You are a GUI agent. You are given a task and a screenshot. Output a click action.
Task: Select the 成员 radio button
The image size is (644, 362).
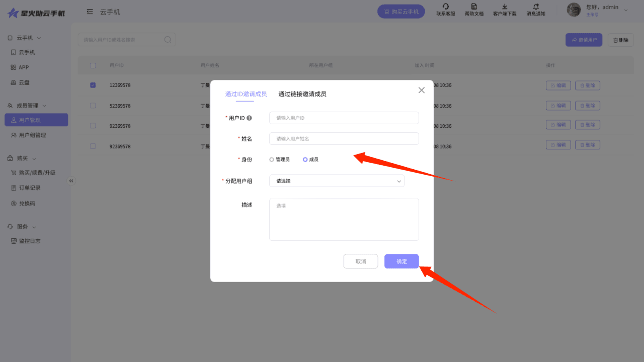pos(305,160)
